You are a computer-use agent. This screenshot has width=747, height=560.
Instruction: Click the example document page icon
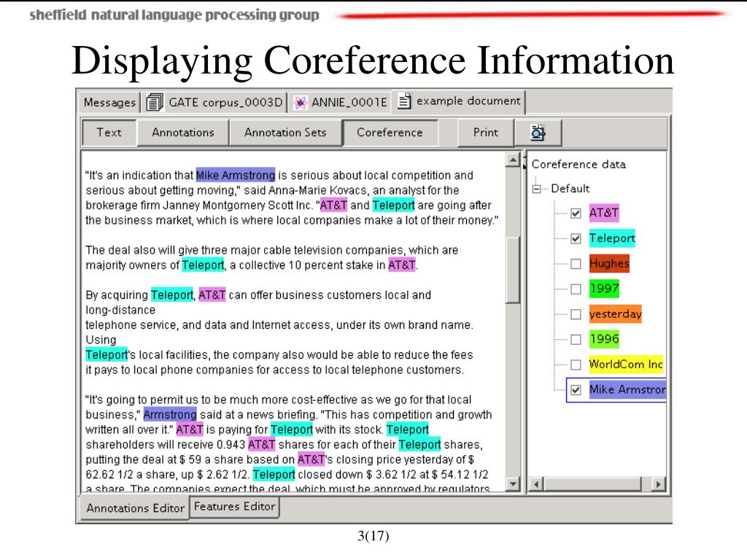[x=404, y=101]
